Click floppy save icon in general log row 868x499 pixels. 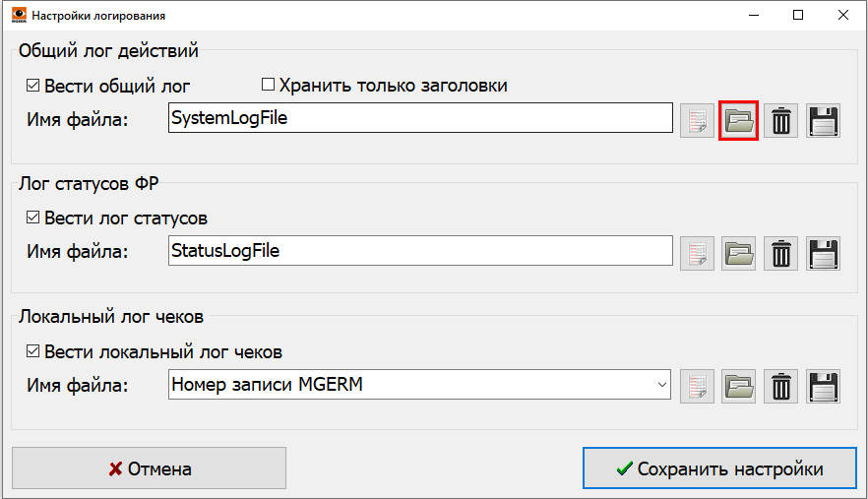pos(823,121)
